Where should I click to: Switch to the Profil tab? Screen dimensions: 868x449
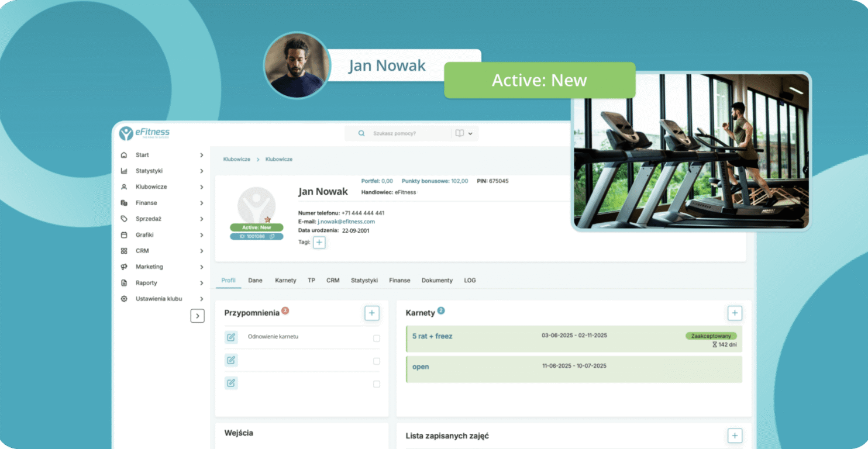pos(229,281)
